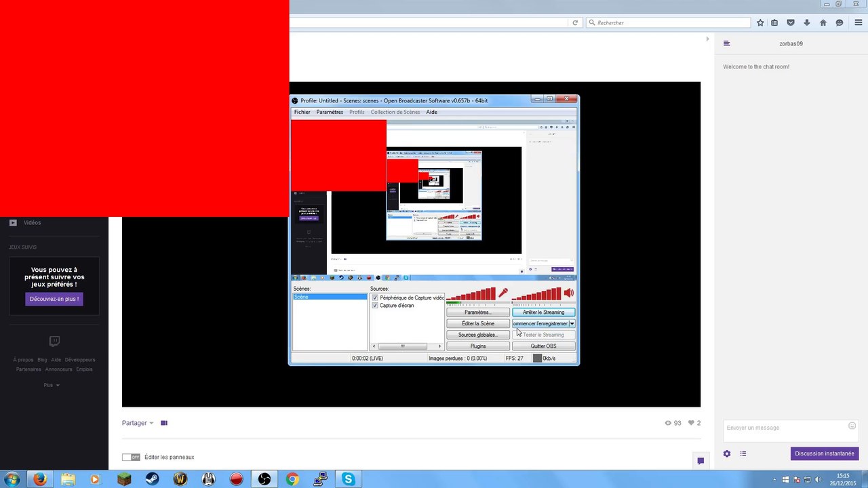The height and width of the screenshot is (488, 868).
Task: Open chat room list icon
Action: pyautogui.click(x=727, y=43)
